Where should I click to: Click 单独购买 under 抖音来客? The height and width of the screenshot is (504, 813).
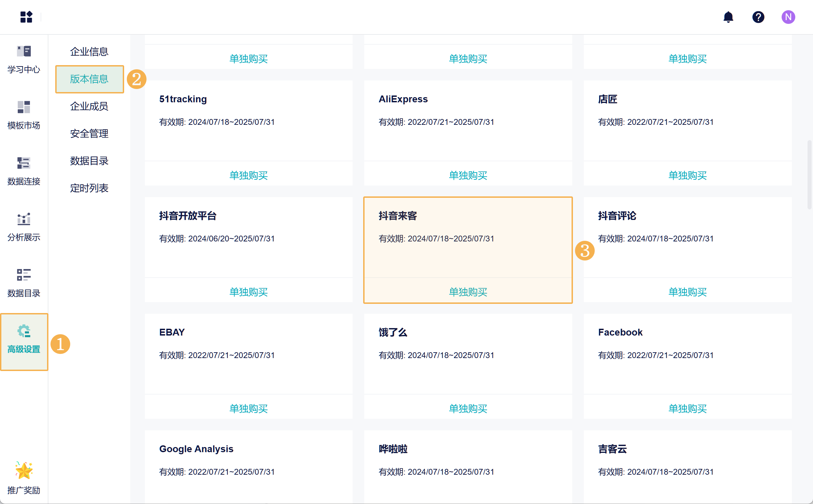coord(468,292)
